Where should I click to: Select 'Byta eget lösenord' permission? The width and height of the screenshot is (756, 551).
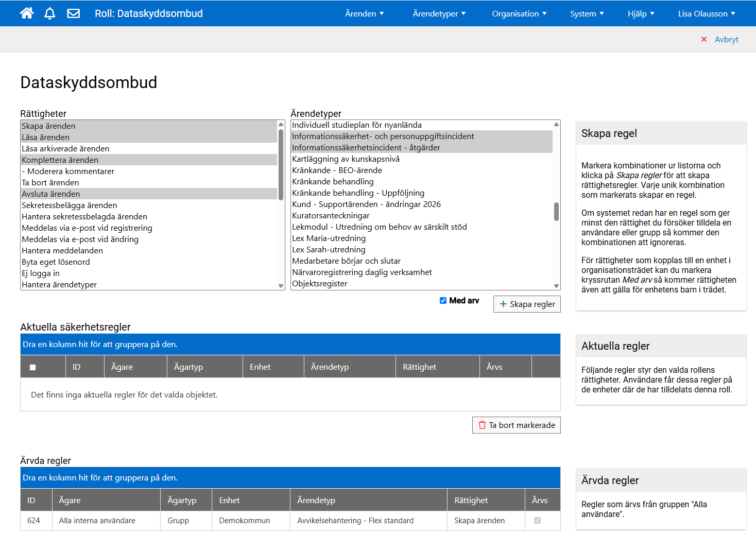click(x=149, y=262)
